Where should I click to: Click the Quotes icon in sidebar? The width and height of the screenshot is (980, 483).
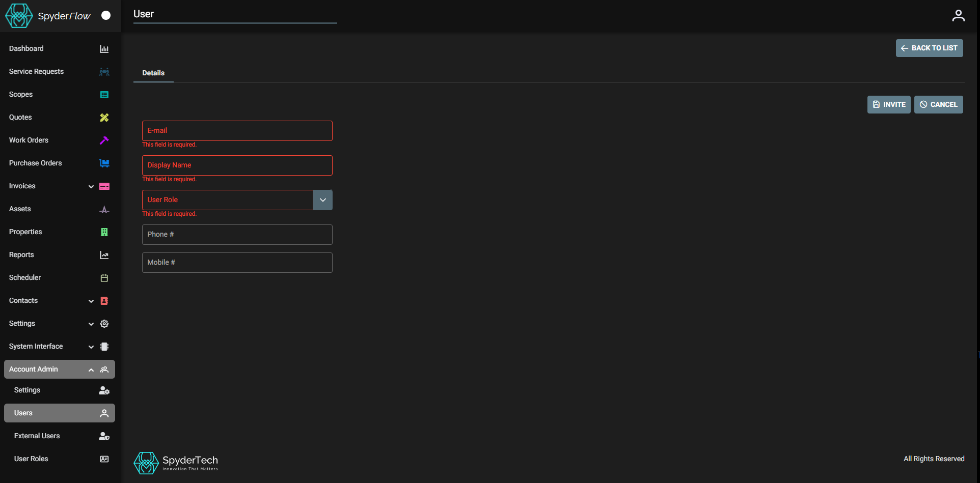[104, 118]
